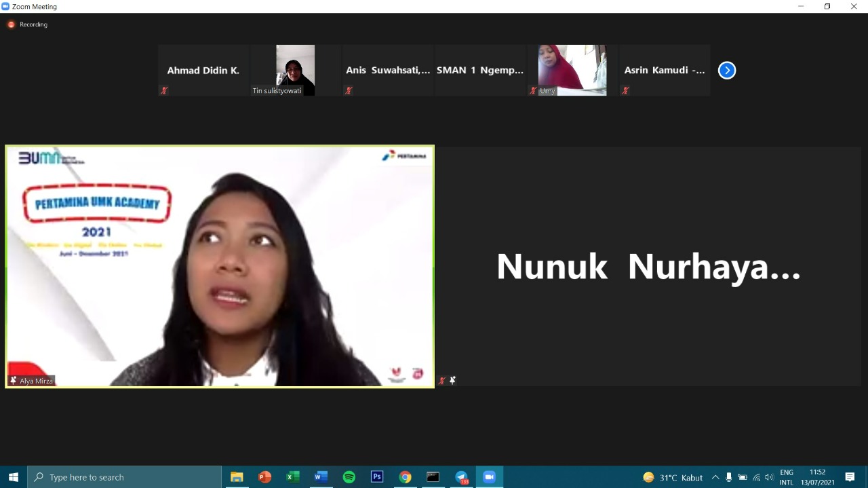Viewport: 868px width, 488px height.
Task: Open PowerPoint from the taskbar
Action: pyautogui.click(x=265, y=477)
